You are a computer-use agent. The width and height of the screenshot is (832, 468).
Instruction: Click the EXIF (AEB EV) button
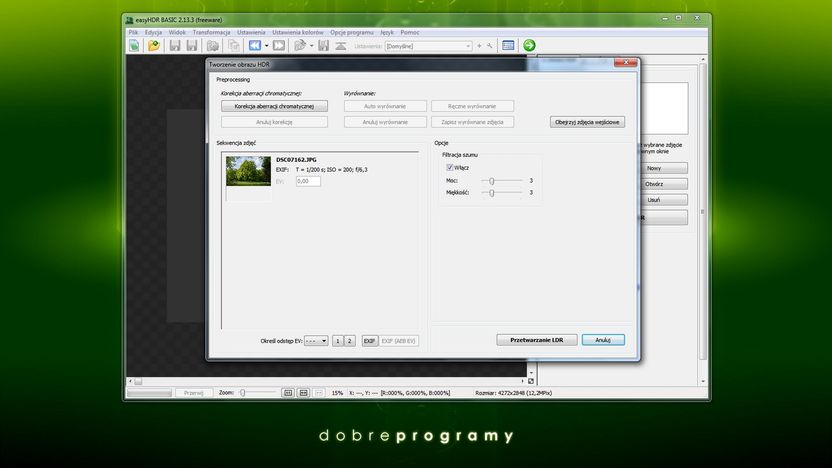click(398, 341)
